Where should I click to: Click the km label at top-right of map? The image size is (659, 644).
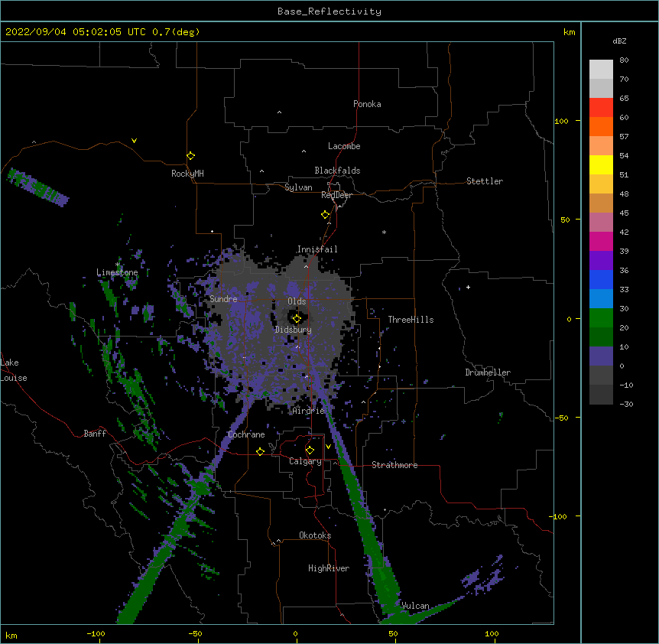point(570,32)
